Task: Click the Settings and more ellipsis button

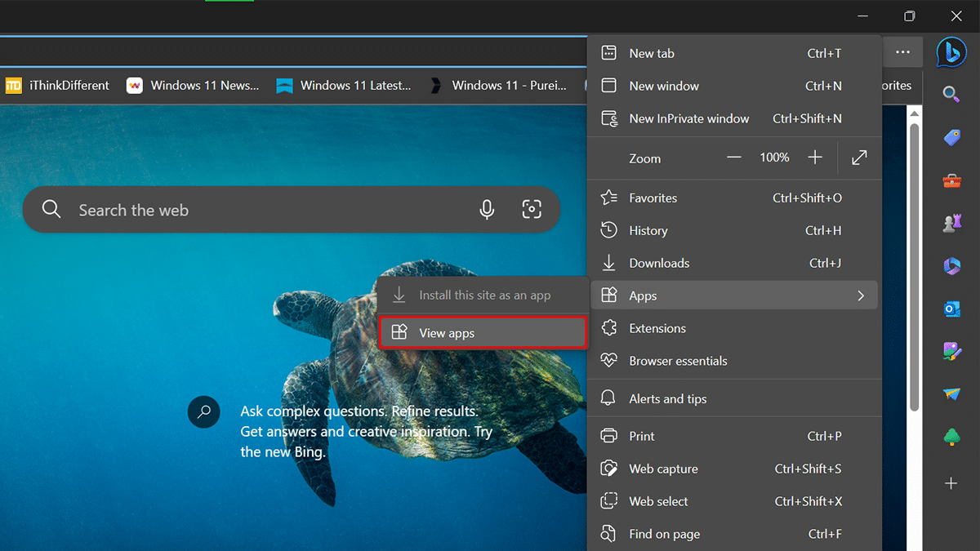Action: point(902,52)
